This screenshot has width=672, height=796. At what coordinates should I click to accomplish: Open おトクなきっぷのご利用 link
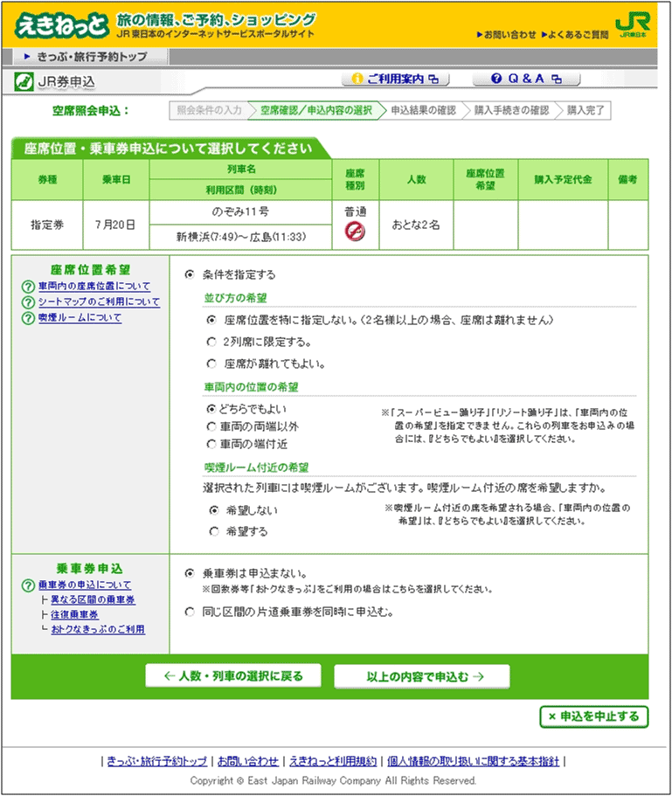point(98,629)
